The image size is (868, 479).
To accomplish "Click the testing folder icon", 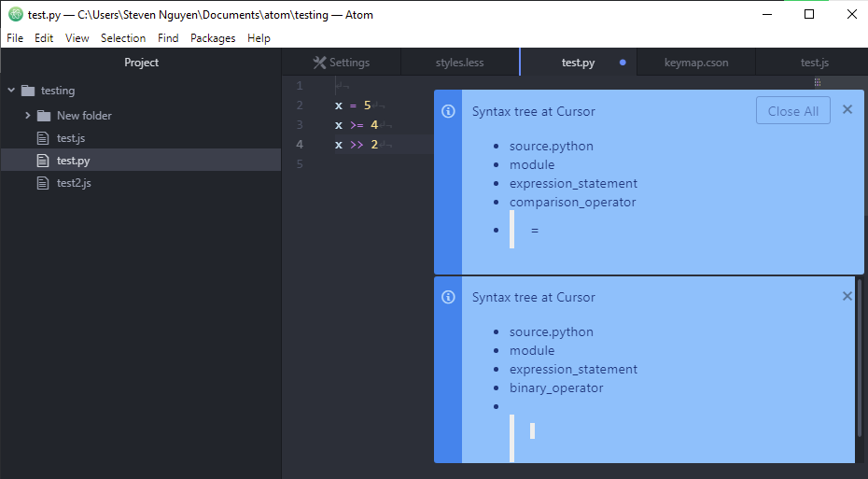I will pyautogui.click(x=28, y=91).
